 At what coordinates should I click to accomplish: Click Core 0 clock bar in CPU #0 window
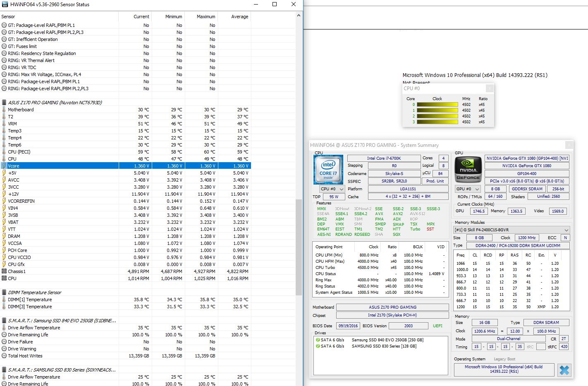tap(437, 105)
